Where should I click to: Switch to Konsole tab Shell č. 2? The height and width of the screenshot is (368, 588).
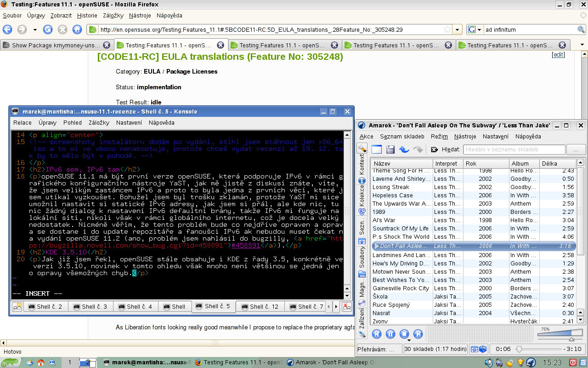45,306
